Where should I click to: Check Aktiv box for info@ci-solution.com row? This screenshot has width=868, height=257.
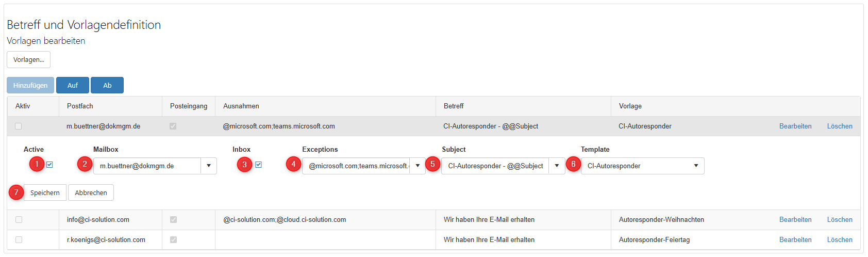tap(19, 220)
